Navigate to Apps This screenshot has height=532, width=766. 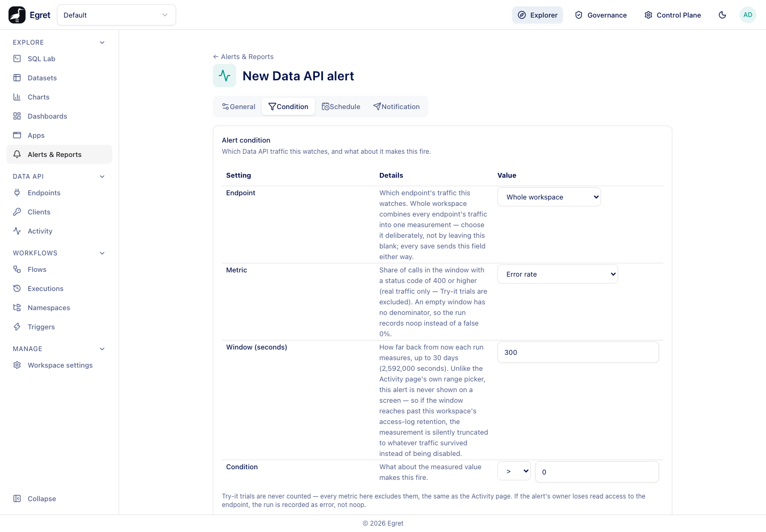(59, 135)
